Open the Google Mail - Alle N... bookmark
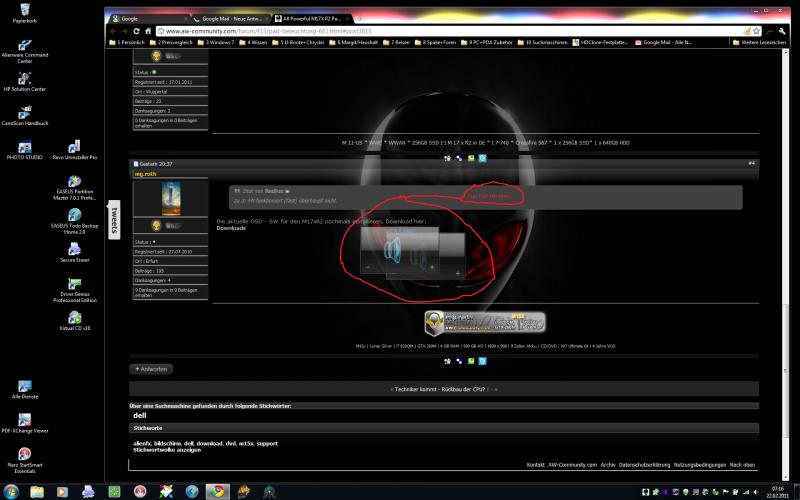800x500 pixels. (663, 42)
